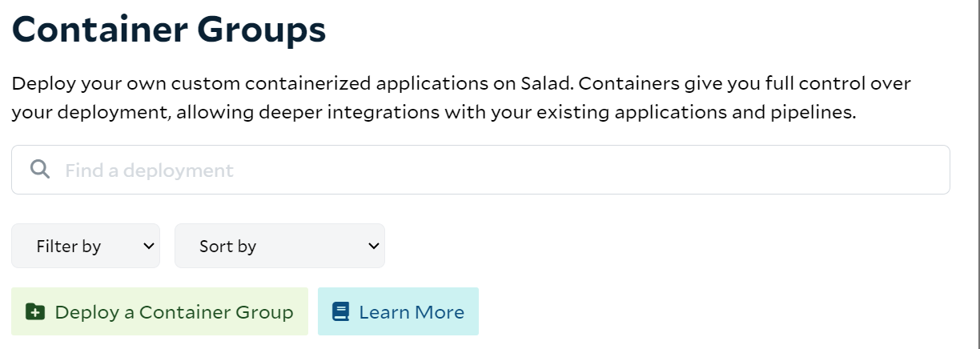Click the Container Groups page heading
The height and width of the screenshot is (349, 980).
[x=169, y=30]
